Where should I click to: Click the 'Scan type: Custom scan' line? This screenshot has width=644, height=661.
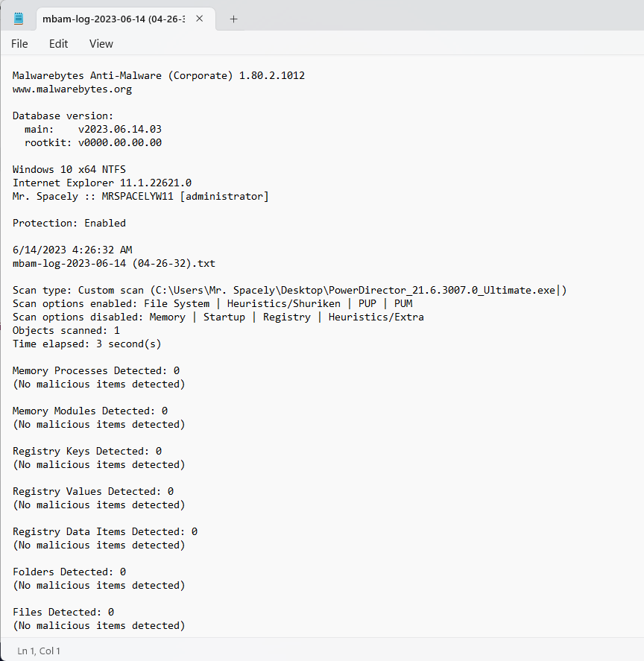(290, 290)
